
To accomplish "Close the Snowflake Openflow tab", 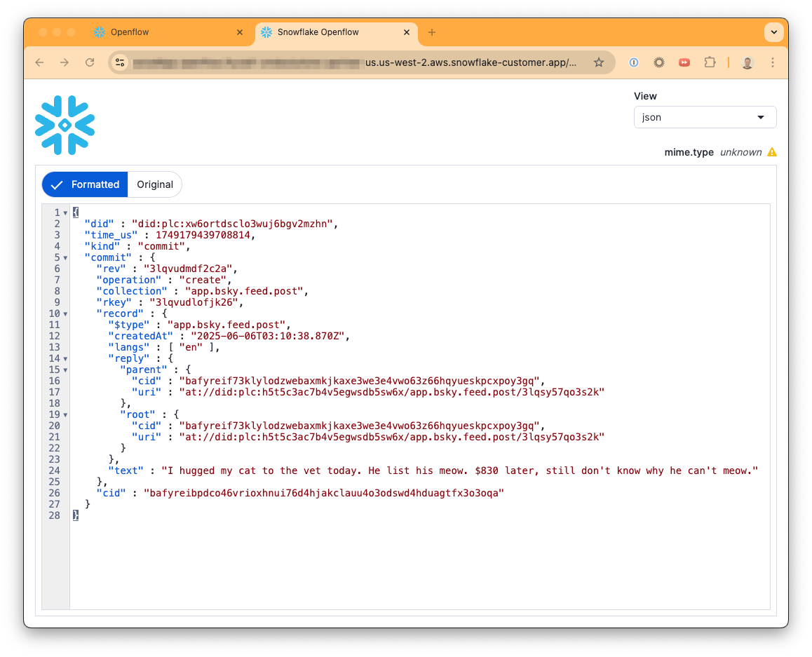I will (407, 32).
